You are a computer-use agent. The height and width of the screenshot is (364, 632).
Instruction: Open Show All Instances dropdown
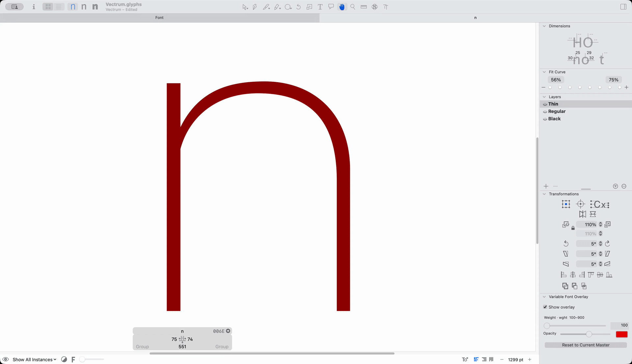point(34,359)
